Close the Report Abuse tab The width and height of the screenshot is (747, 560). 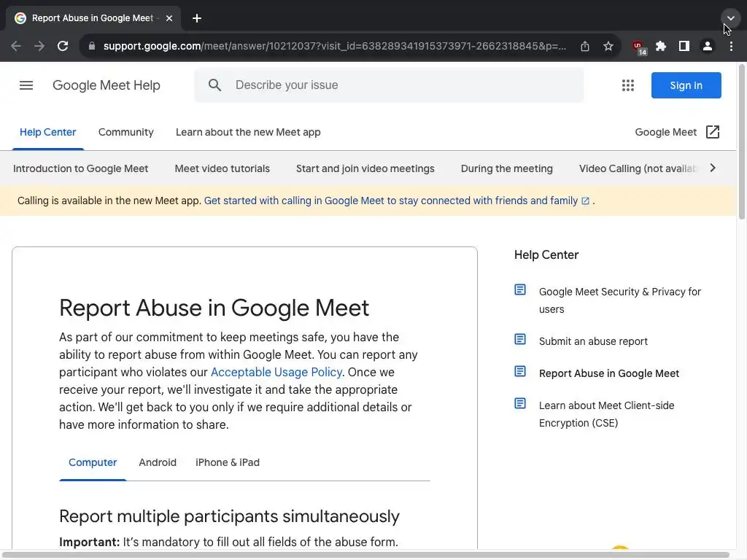[169, 18]
